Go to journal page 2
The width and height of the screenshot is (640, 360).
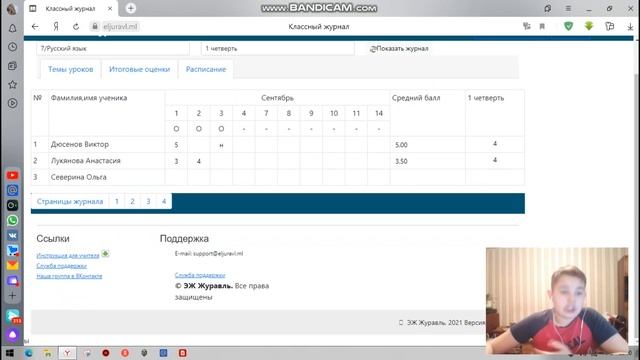coord(132,201)
